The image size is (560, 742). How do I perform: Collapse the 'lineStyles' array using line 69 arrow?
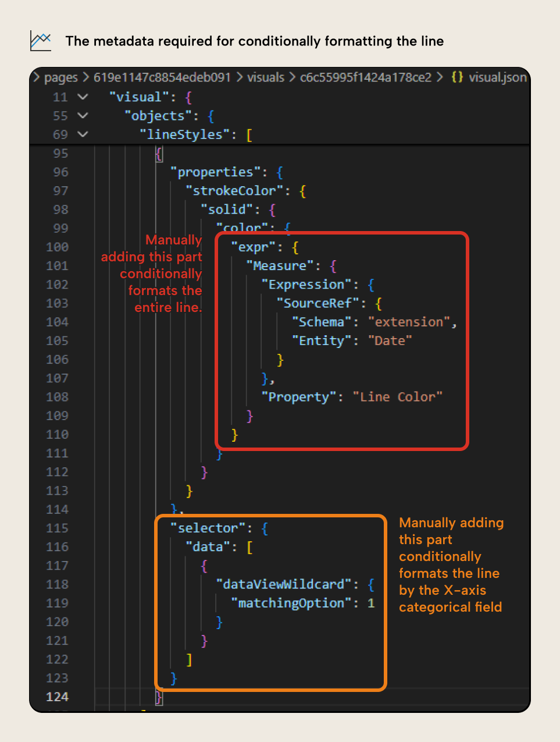(83, 134)
